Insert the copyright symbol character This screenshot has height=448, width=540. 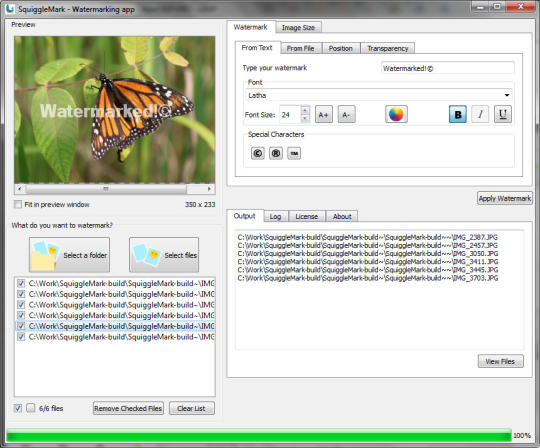(x=258, y=153)
